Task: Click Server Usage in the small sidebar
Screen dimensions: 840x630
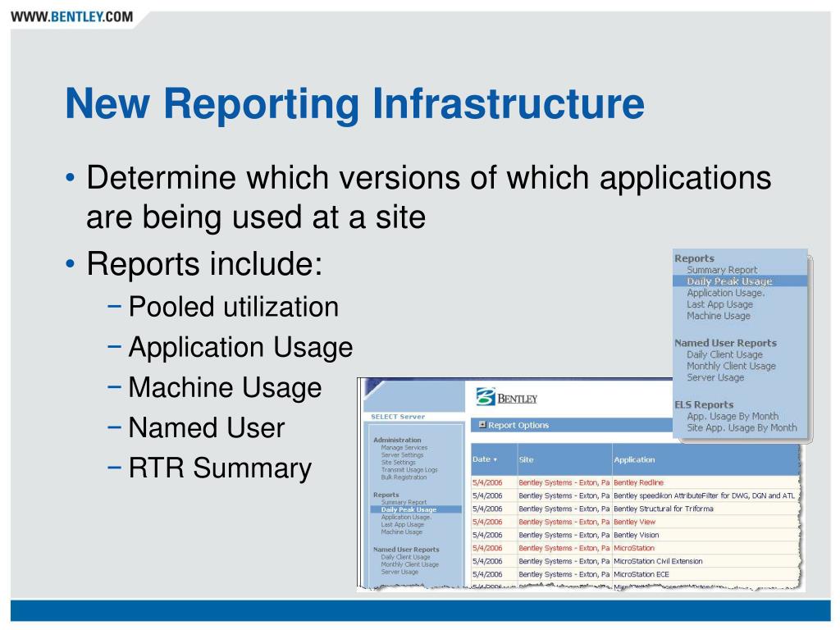Action: point(399,572)
